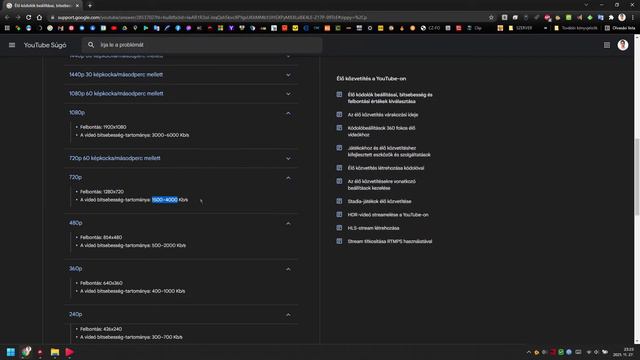The width and height of the screenshot is (640, 360).
Task: Open 'Stadia-játékok élő közvetítése' article
Action: pyautogui.click(x=379, y=201)
